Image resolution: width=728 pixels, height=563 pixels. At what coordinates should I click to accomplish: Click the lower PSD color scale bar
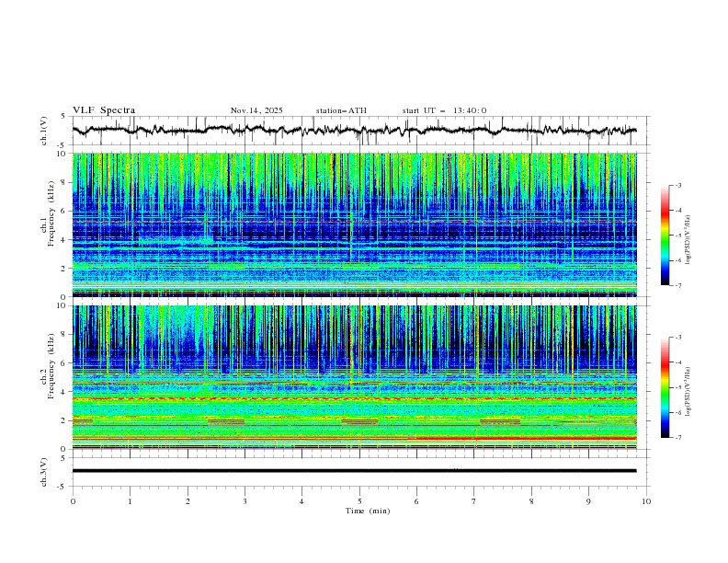665,387
